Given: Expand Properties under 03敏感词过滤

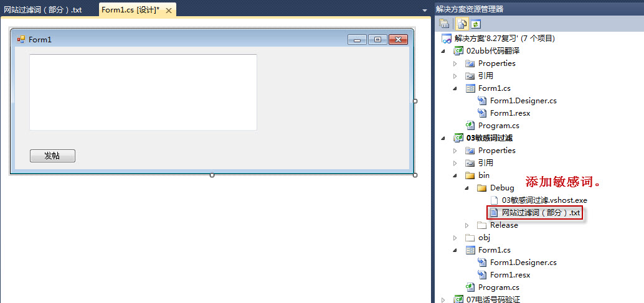Looking at the screenshot, I should (x=455, y=151).
